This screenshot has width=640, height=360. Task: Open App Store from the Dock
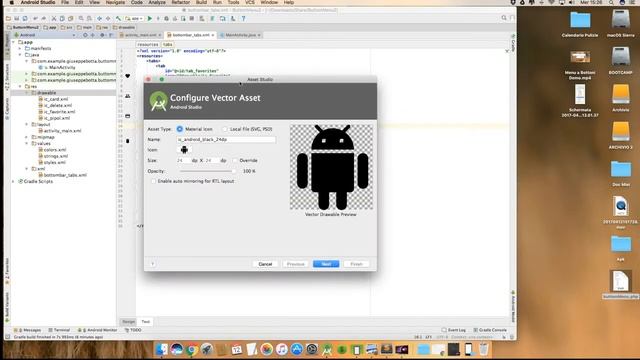(297, 349)
